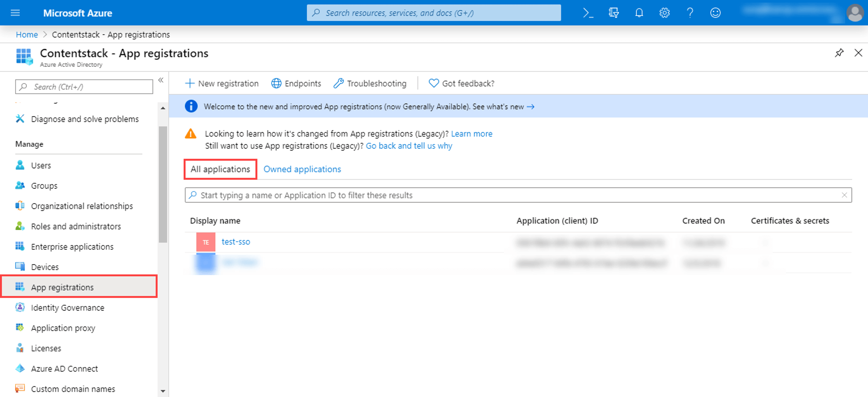Open the notifications bell
Screen dimensions: 868x397
[x=639, y=13]
